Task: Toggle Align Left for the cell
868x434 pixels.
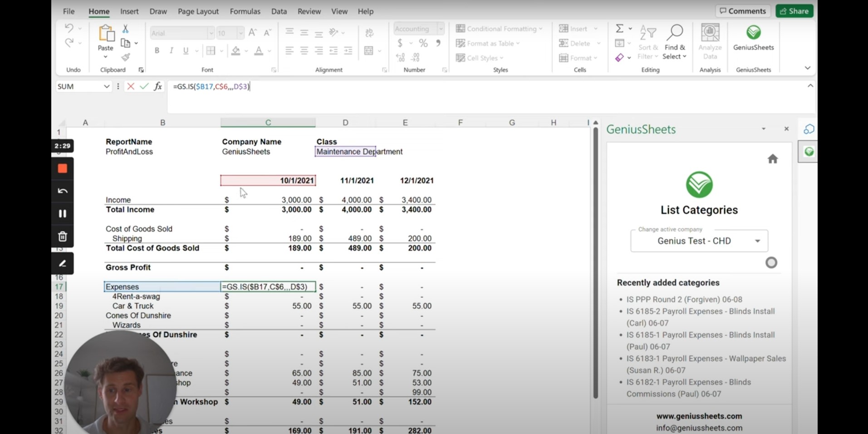Action: [x=289, y=51]
